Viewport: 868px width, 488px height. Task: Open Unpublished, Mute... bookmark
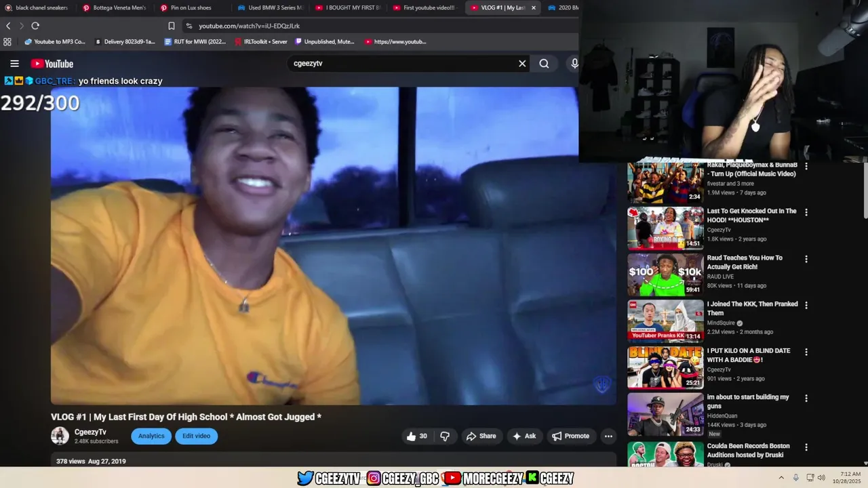pyautogui.click(x=325, y=41)
